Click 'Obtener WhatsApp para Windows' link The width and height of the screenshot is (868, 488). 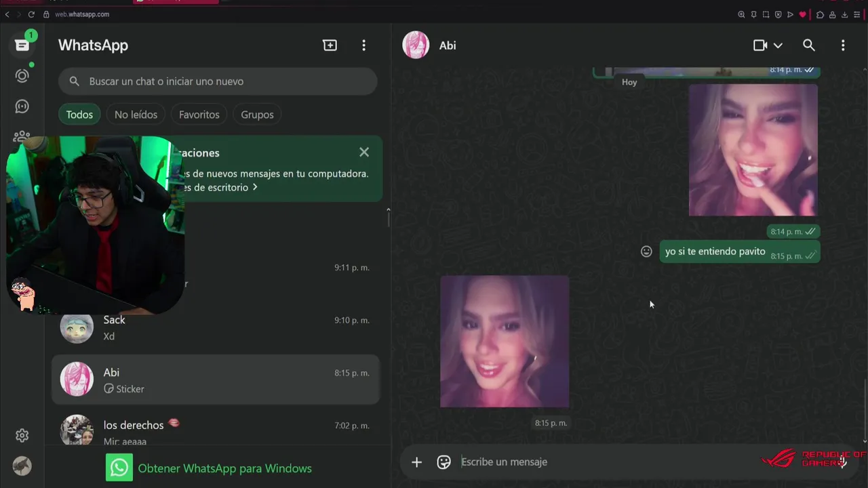click(x=224, y=468)
